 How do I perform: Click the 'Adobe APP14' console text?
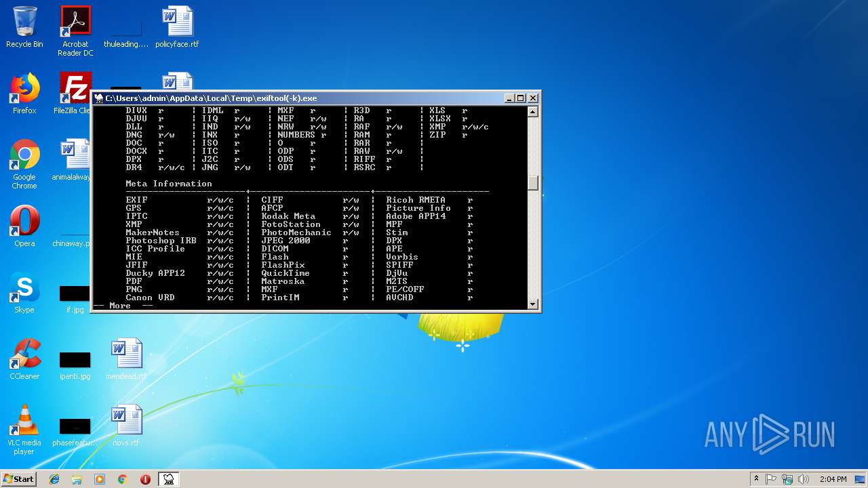pyautogui.click(x=416, y=216)
